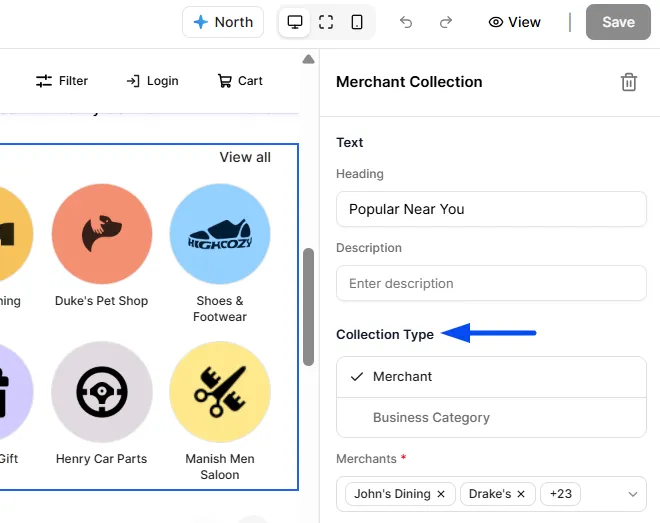Choose Merchant collection type
Viewport: 660px width, 523px height.
[491, 377]
